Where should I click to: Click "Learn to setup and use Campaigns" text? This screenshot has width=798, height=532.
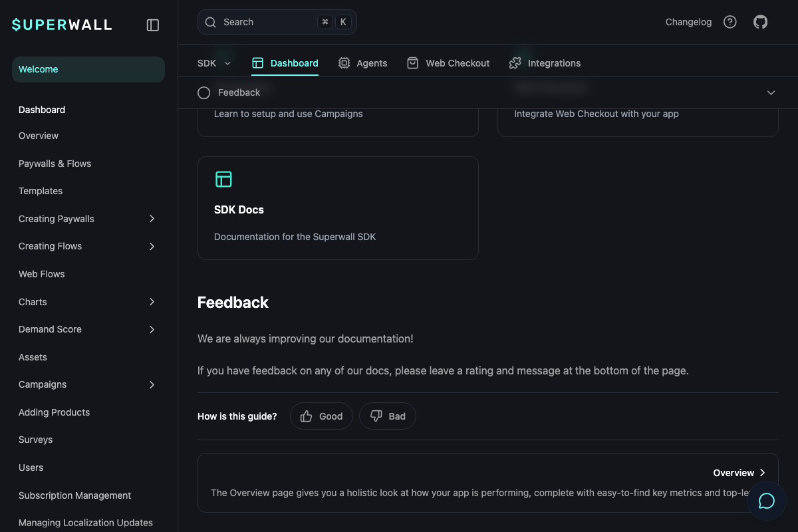pos(289,114)
